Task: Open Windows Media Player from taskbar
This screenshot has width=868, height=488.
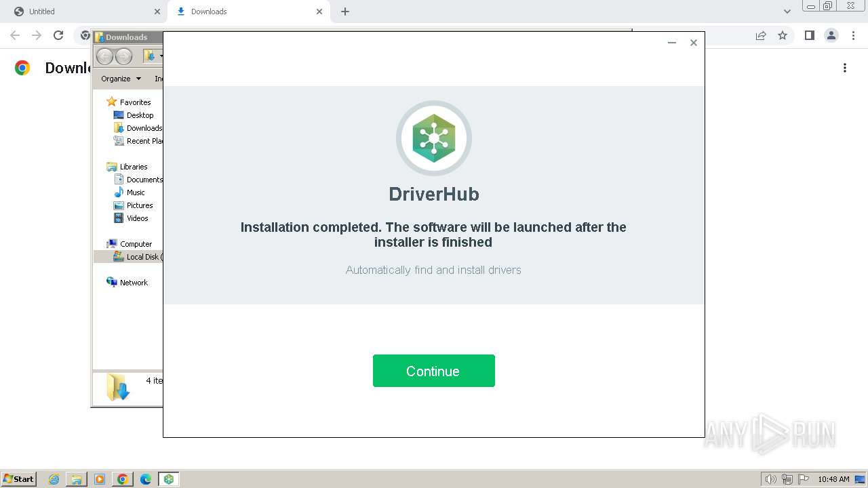Action: click(100, 479)
